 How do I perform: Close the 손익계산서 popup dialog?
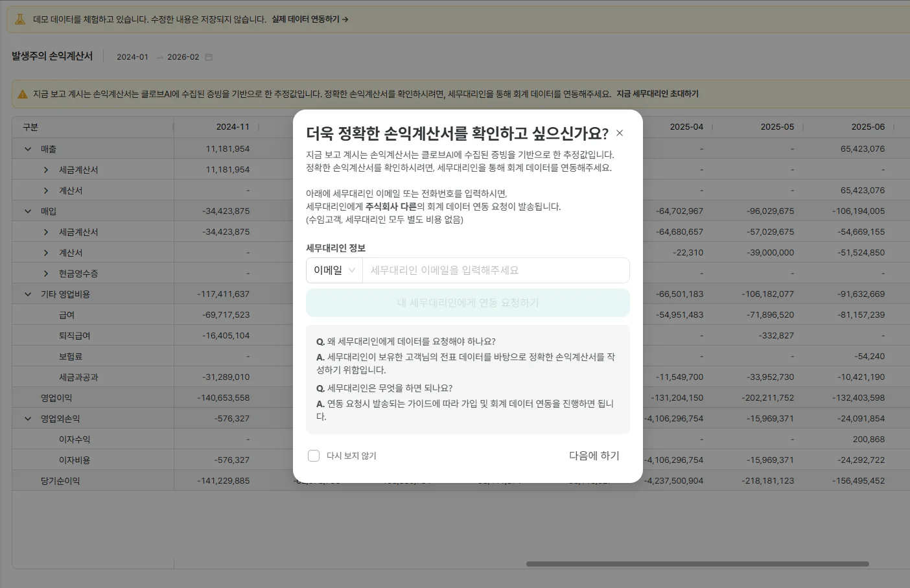point(620,133)
